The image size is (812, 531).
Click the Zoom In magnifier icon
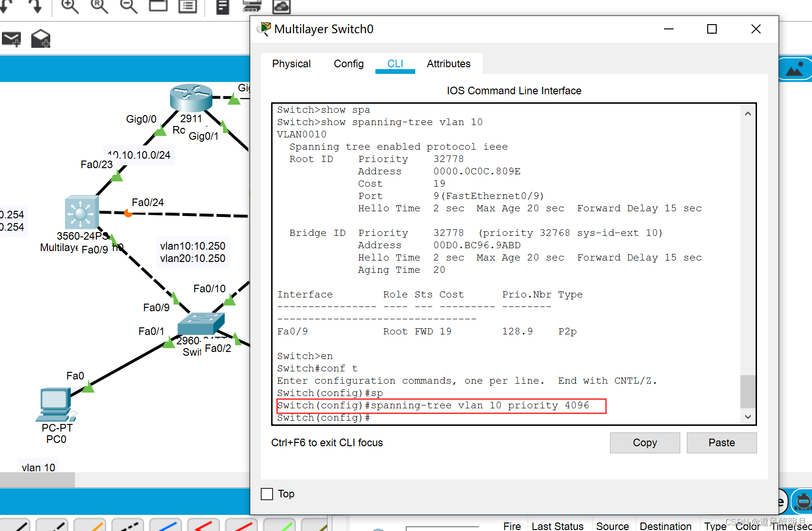tap(70, 6)
